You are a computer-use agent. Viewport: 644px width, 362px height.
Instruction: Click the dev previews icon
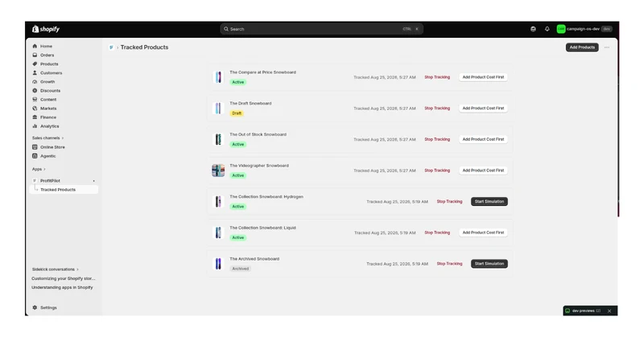coord(568,311)
